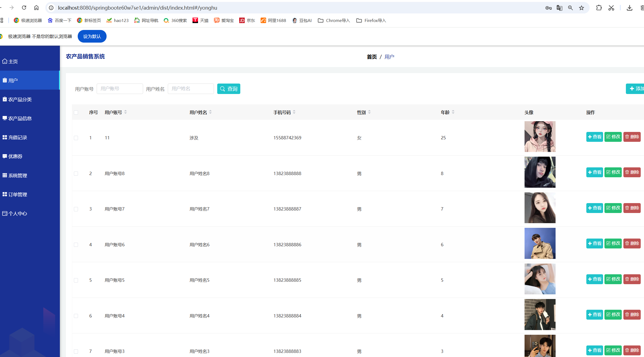Click the saved password key icon
Screen dimensions: 644x357
(548, 8)
